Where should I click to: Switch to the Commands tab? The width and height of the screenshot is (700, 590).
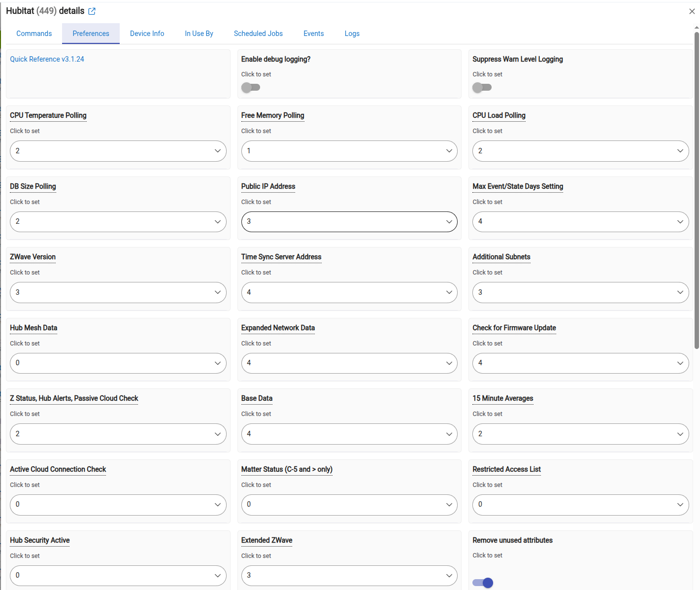[x=34, y=34]
